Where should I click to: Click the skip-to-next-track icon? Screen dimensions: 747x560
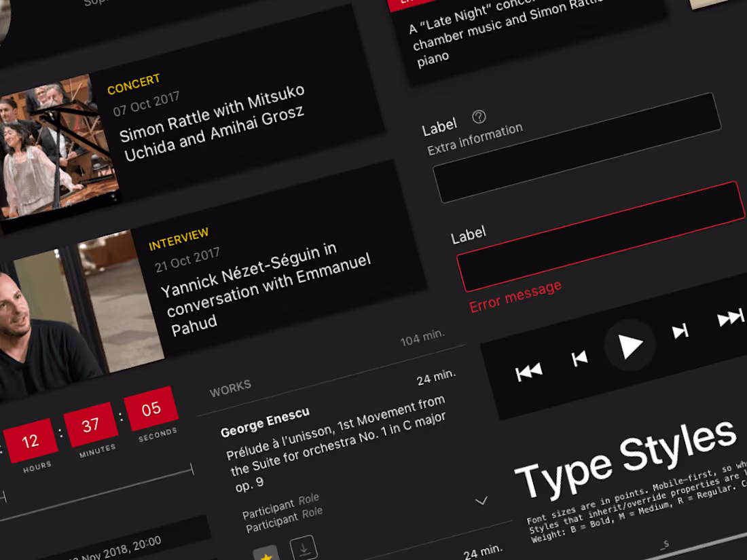(x=681, y=333)
